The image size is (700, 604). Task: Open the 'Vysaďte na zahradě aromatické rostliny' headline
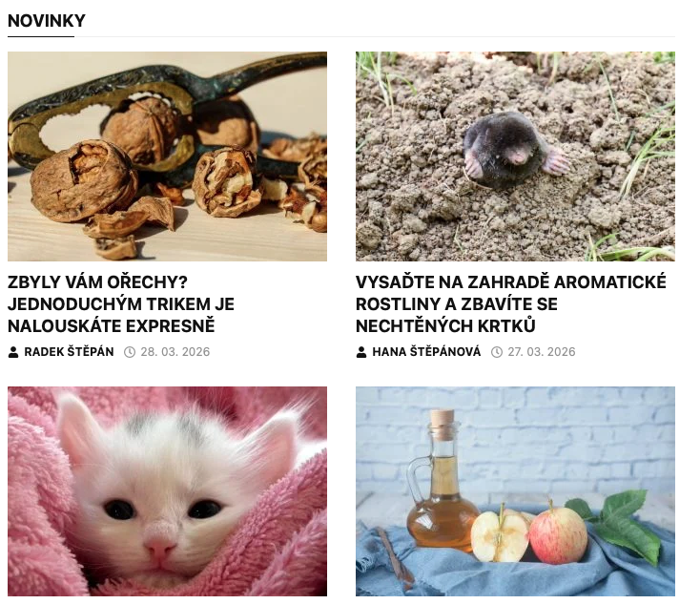(511, 303)
